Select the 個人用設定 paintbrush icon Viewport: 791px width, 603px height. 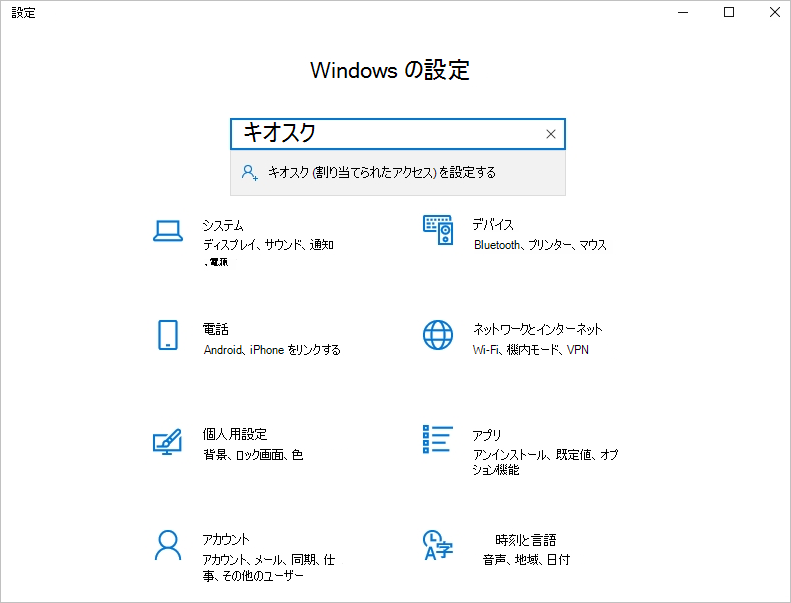[x=167, y=442]
